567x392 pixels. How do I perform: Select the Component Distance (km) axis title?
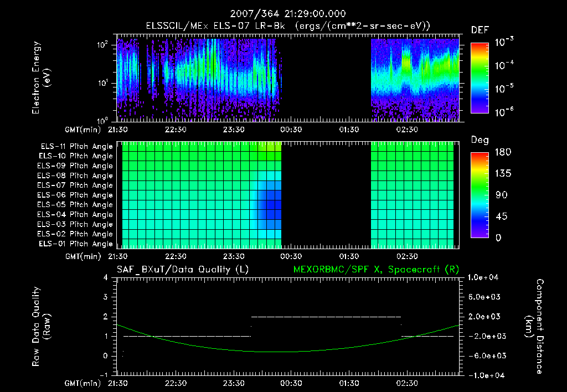(x=534, y=327)
